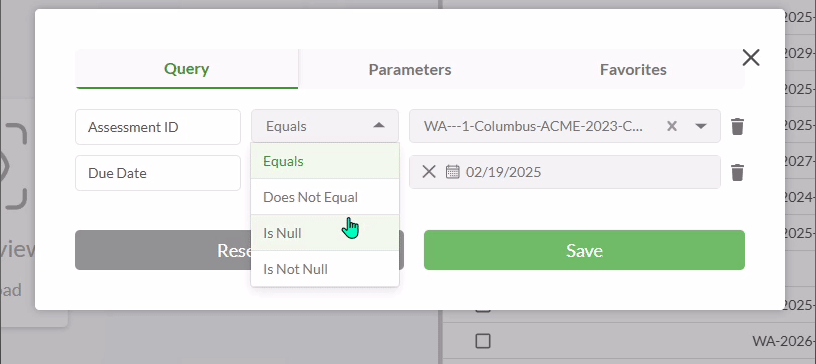This screenshot has width=816, height=364.
Task: Switch to the Parameters tab
Action: (410, 69)
